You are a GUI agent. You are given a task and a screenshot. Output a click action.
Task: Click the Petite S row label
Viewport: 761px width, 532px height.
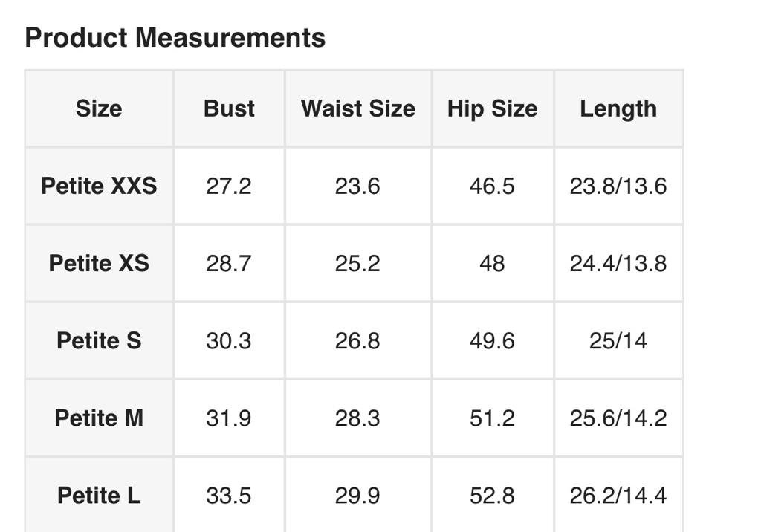99,341
